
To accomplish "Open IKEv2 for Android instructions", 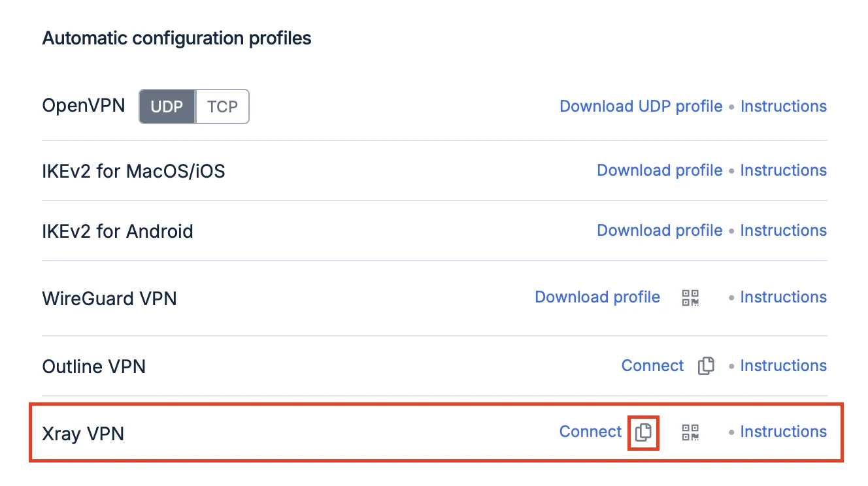I will click(783, 231).
